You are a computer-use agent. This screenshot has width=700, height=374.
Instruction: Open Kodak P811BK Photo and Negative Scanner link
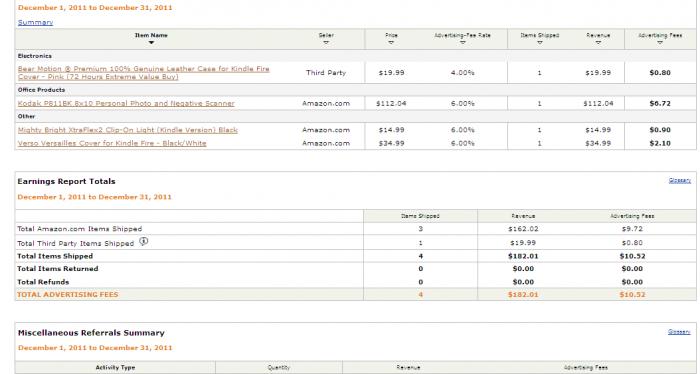(x=126, y=103)
